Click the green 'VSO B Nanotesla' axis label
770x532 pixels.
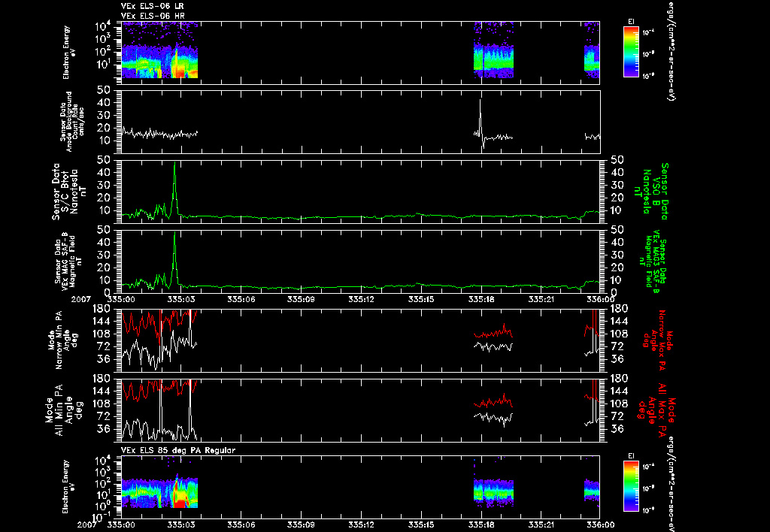(x=651, y=192)
